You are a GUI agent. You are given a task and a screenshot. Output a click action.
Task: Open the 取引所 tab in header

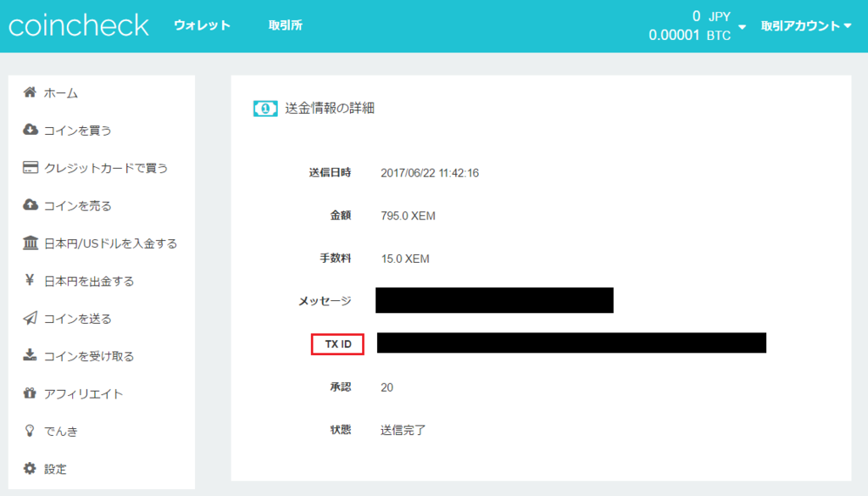285,25
